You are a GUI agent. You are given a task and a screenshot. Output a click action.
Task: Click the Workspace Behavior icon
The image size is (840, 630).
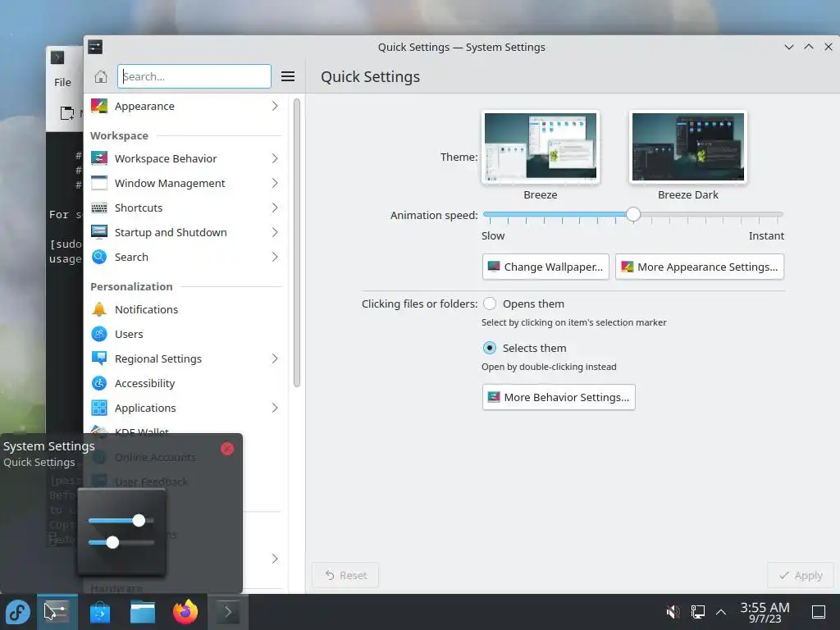point(99,158)
